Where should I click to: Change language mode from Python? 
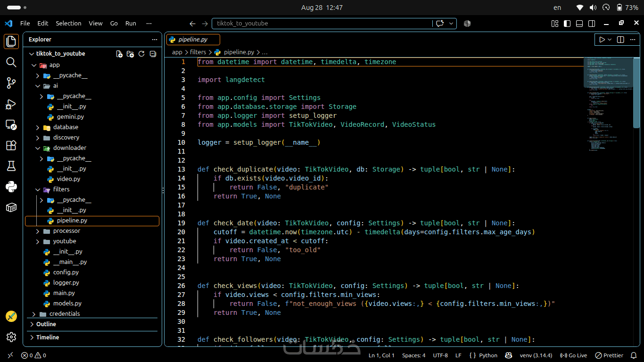point(488,355)
